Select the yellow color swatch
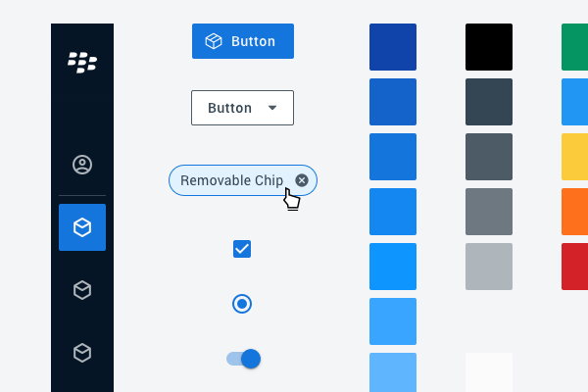Image resolution: width=588 pixels, height=392 pixels. (575, 157)
